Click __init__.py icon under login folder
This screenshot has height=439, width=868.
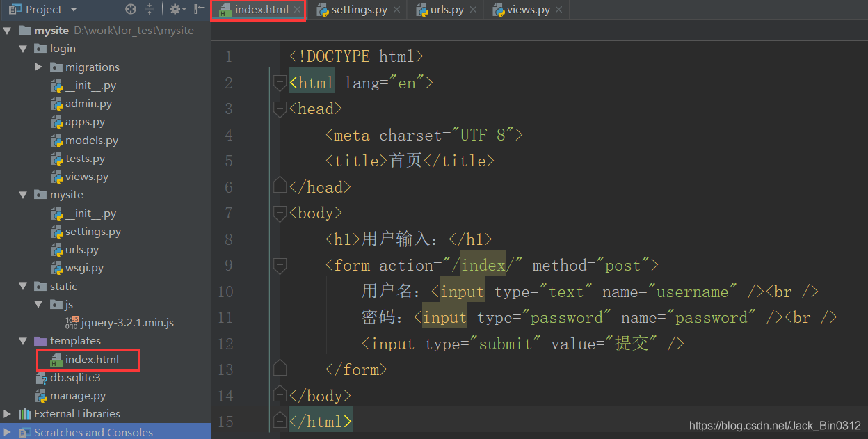[x=57, y=86]
